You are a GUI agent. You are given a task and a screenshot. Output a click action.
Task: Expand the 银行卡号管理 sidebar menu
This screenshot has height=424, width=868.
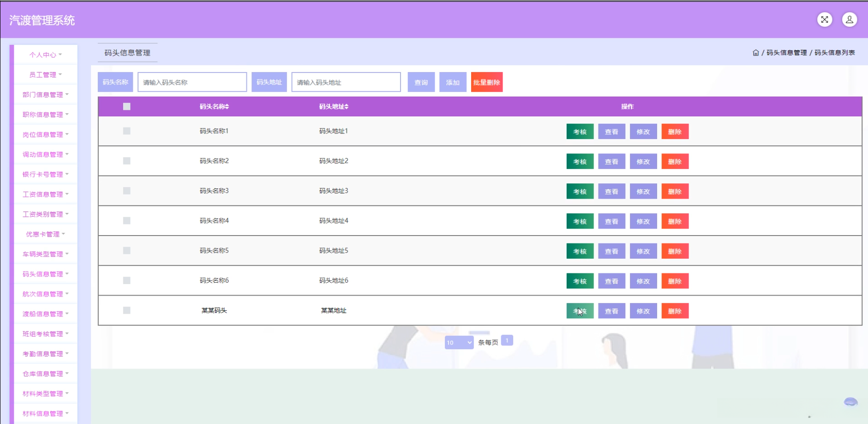pyautogui.click(x=46, y=174)
